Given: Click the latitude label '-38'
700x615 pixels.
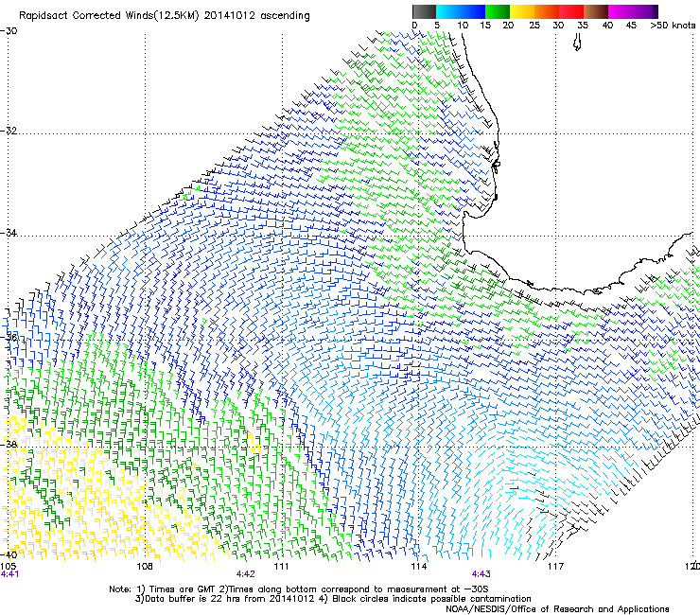Looking at the screenshot, I should pyautogui.click(x=9, y=445).
